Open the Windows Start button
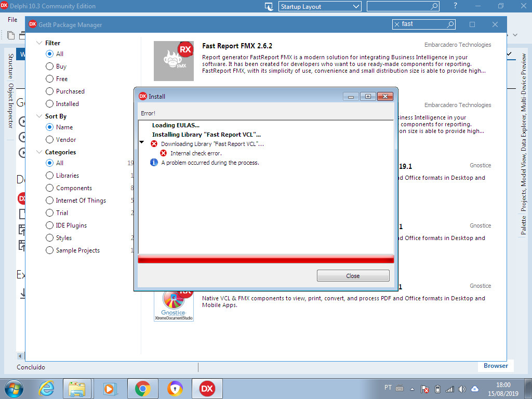 coord(14,389)
